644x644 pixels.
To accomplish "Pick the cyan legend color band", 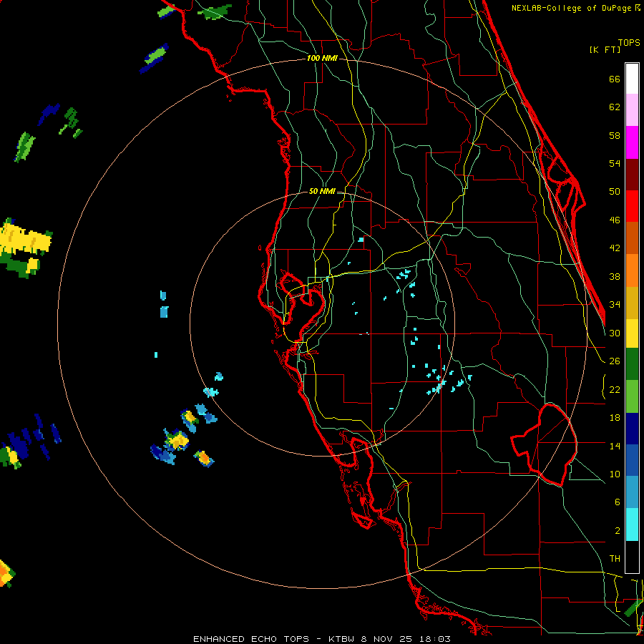I will 632,525.
